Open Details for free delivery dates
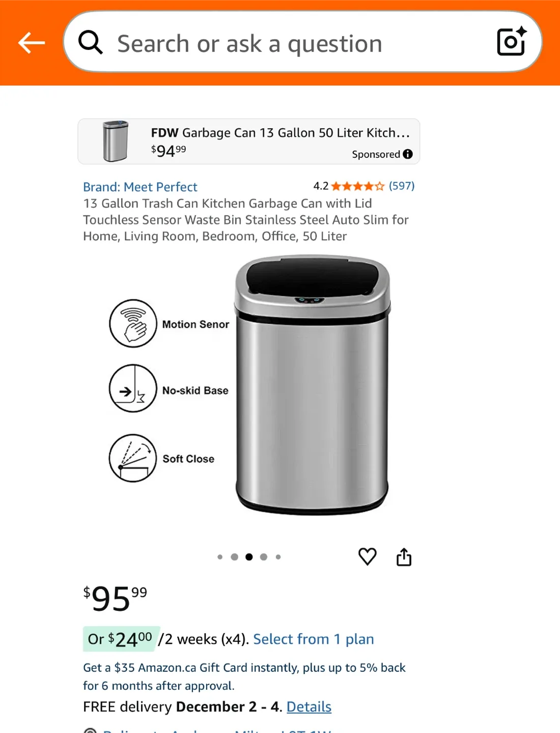The image size is (560, 733). coord(309,707)
